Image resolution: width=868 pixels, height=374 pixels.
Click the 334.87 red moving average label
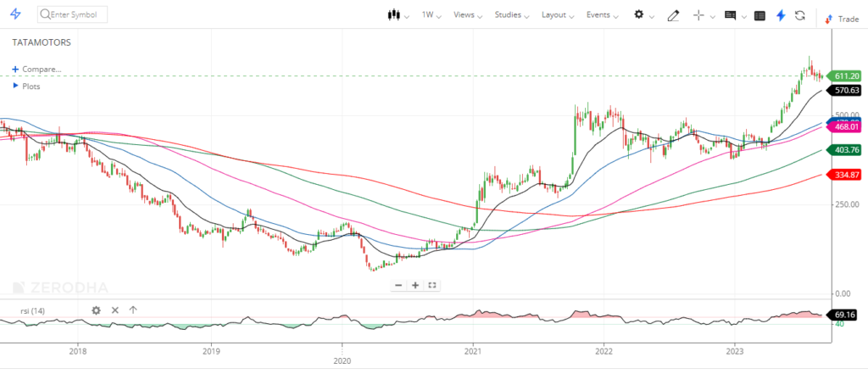coord(844,175)
